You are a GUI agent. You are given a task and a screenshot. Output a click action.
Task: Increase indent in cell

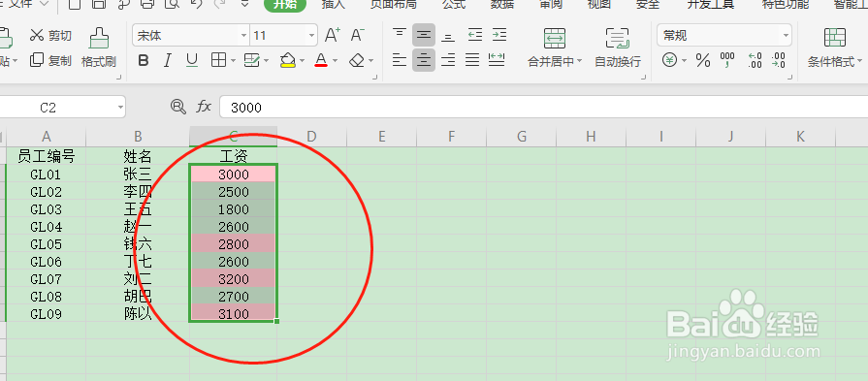point(499,36)
